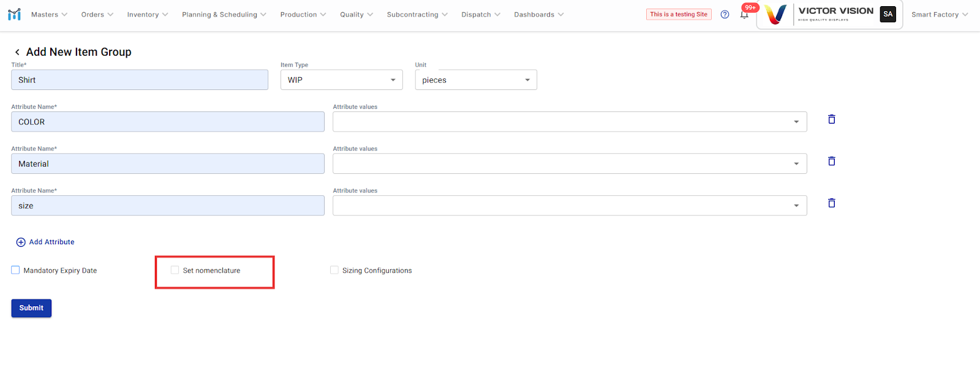Check the Sizing Configurations option

click(334, 270)
